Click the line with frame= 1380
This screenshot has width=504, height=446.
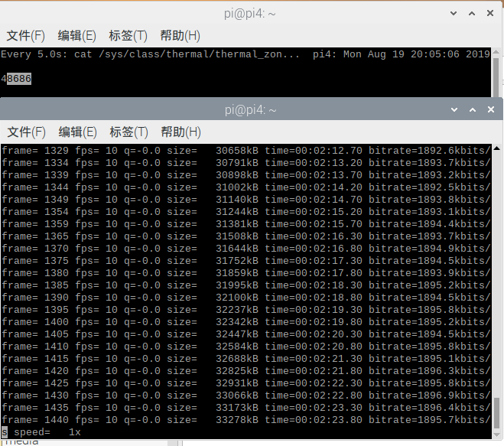pyautogui.click(x=246, y=272)
